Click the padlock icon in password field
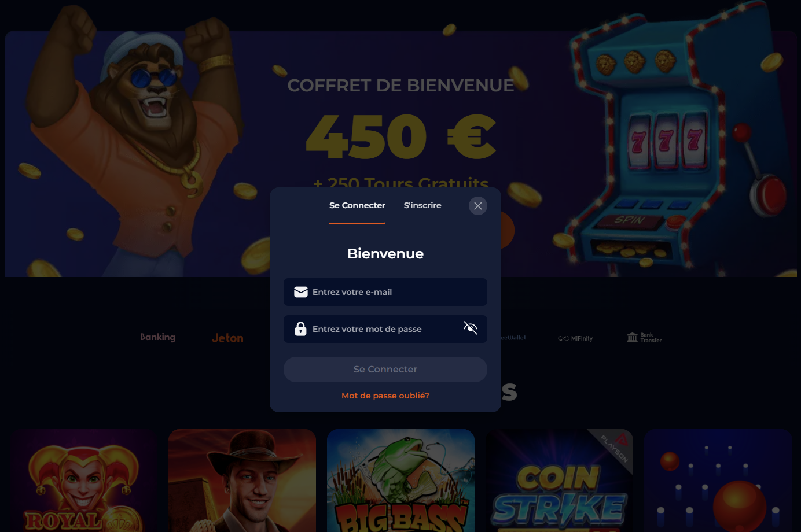This screenshot has height=532, width=801. 300,328
